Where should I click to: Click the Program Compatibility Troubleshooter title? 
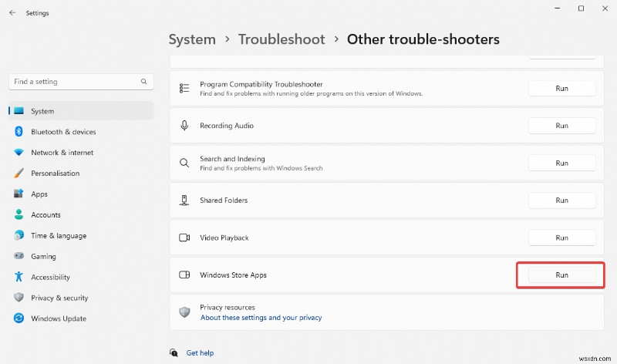point(261,84)
